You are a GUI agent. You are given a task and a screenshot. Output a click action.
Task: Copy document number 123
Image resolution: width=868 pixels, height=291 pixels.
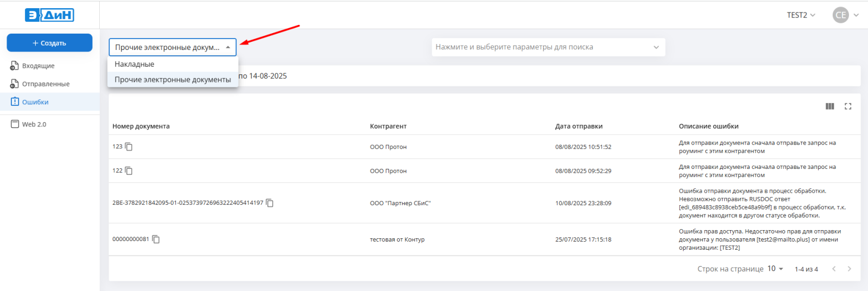[x=129, y=147]
